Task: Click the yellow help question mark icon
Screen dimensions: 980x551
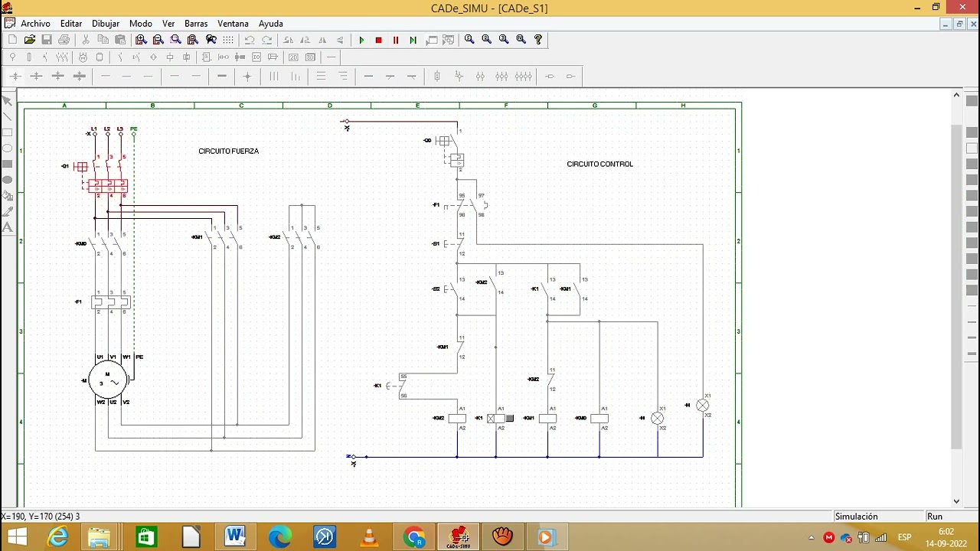Action: [x=538, y=40]
